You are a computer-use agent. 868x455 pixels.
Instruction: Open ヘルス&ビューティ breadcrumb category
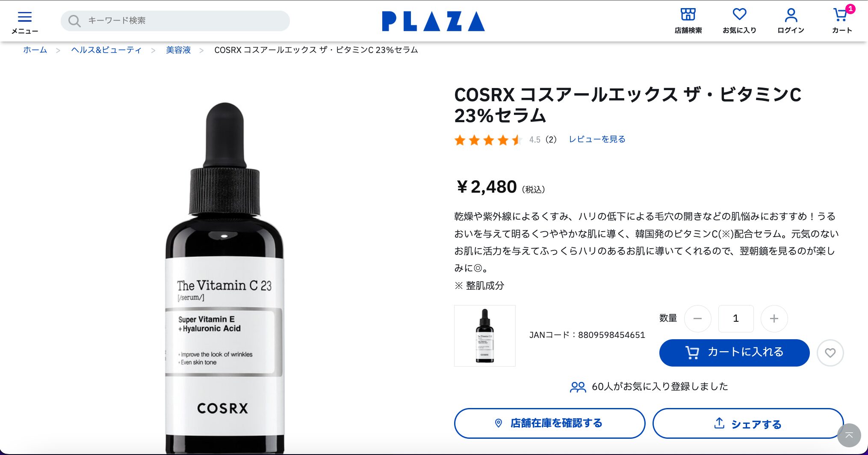point(106,50)
